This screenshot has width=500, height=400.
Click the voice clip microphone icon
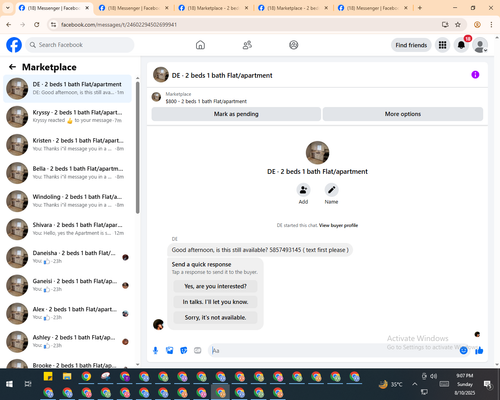tap(155, 350)
